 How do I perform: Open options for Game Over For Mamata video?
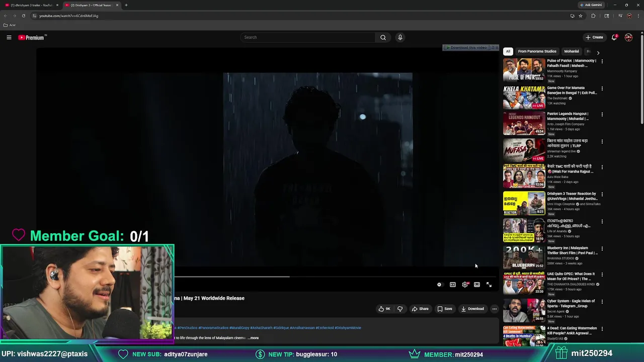tap(602, 88)
